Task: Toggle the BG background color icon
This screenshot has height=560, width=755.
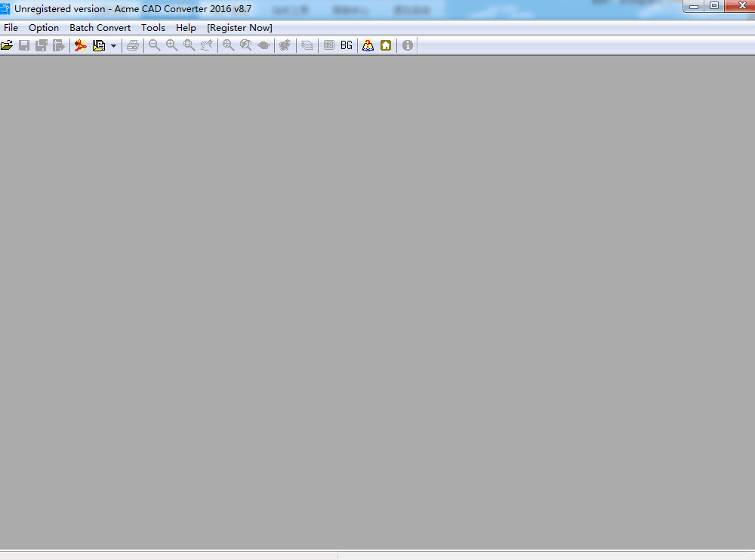Action: (346, 45)
